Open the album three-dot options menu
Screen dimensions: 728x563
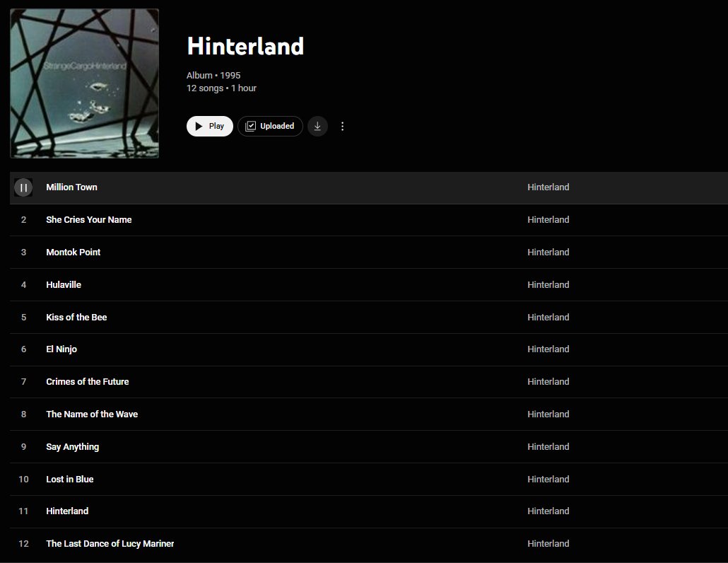click(x=343, y=127)
